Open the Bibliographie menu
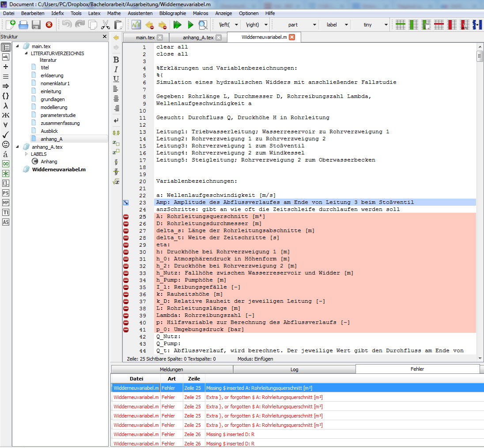This screenshot has width=484, height=448. (x=173, y=13)
